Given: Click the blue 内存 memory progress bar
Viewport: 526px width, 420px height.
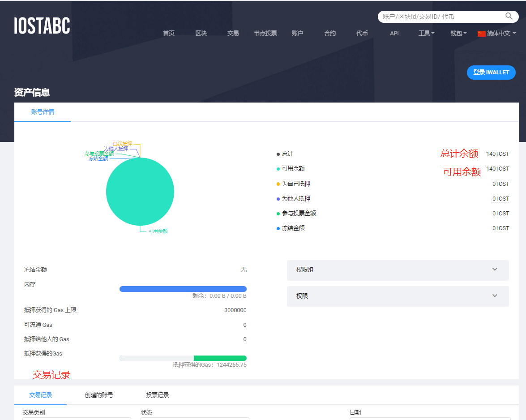Looking at the screenshot, I should click(183, 289).
